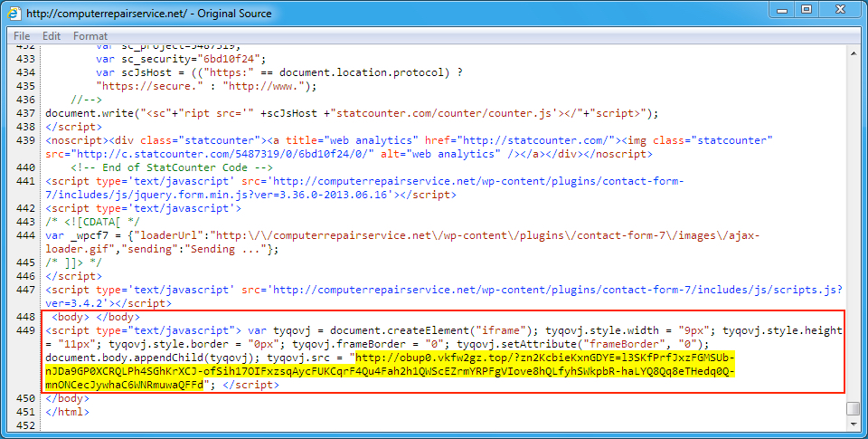Screen dimensions: 868x439
Task: Open the Format menu
Action: click(90, 36)
